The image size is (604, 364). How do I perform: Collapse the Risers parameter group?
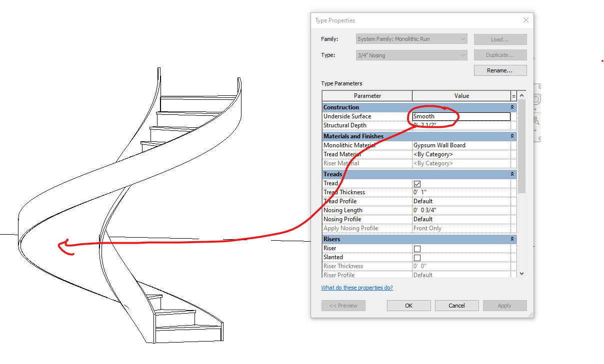511,239
